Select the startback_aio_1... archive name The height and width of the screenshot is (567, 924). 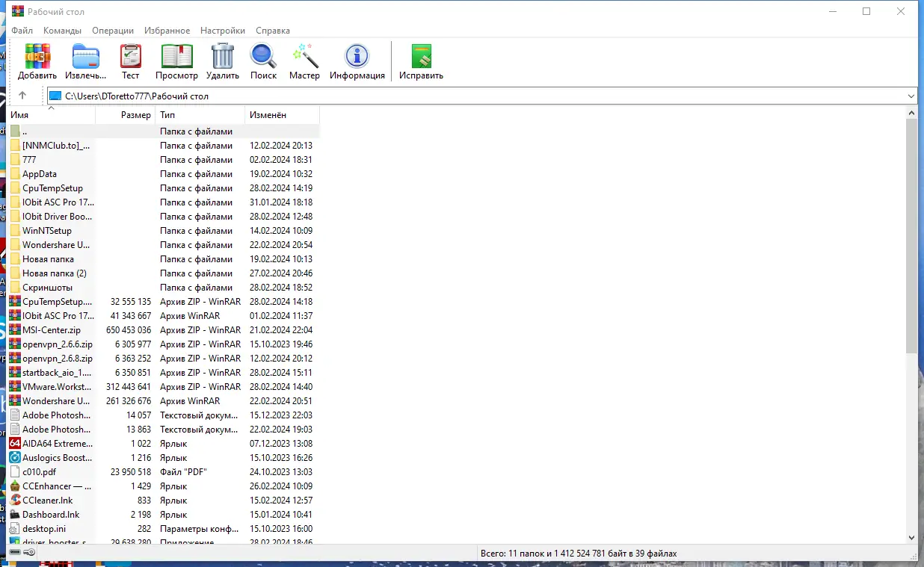pos(57,372)
